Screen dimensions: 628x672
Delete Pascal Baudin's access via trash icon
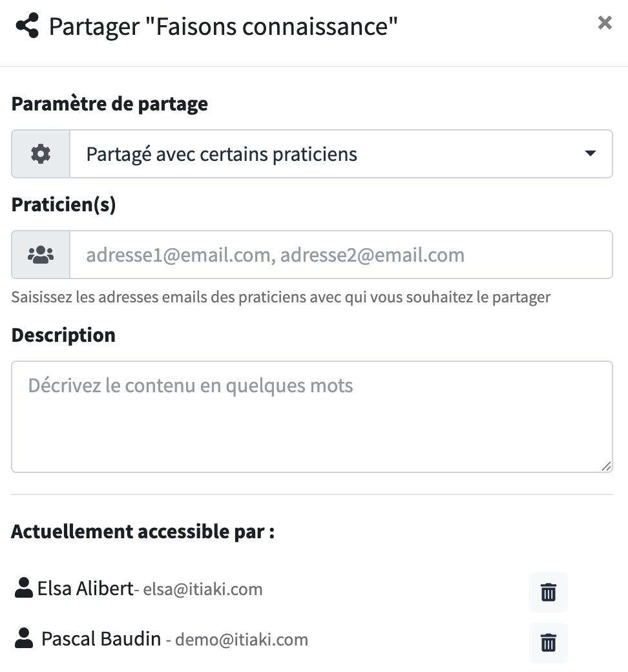549,643
